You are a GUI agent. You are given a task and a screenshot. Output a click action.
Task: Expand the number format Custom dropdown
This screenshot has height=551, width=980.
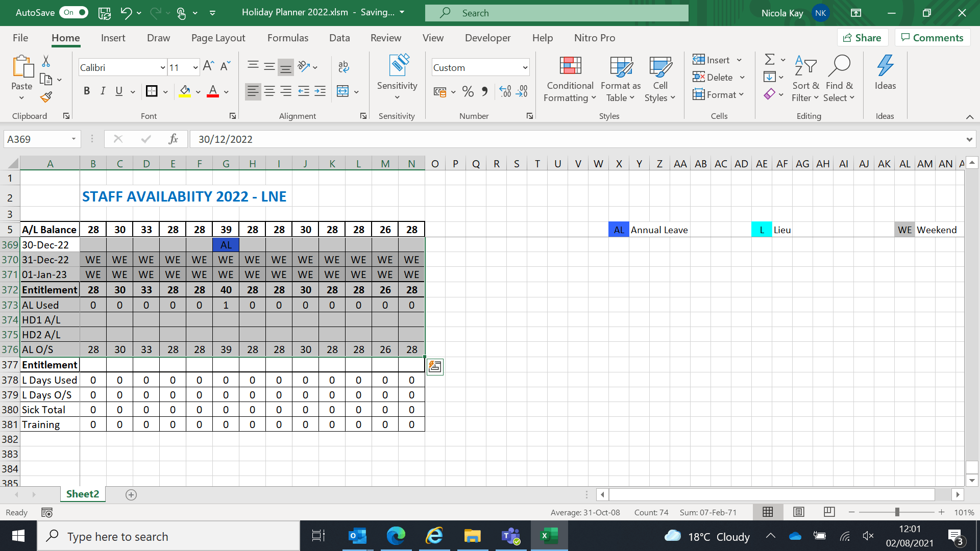(x=525, y=68)
